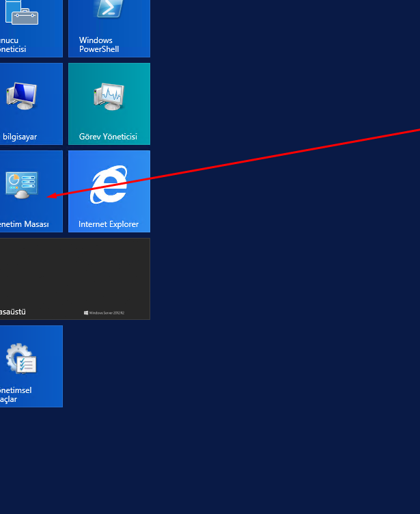420x514 pixels.
Task: Open the bilgisayar computer tile
Action: (31, 104)
